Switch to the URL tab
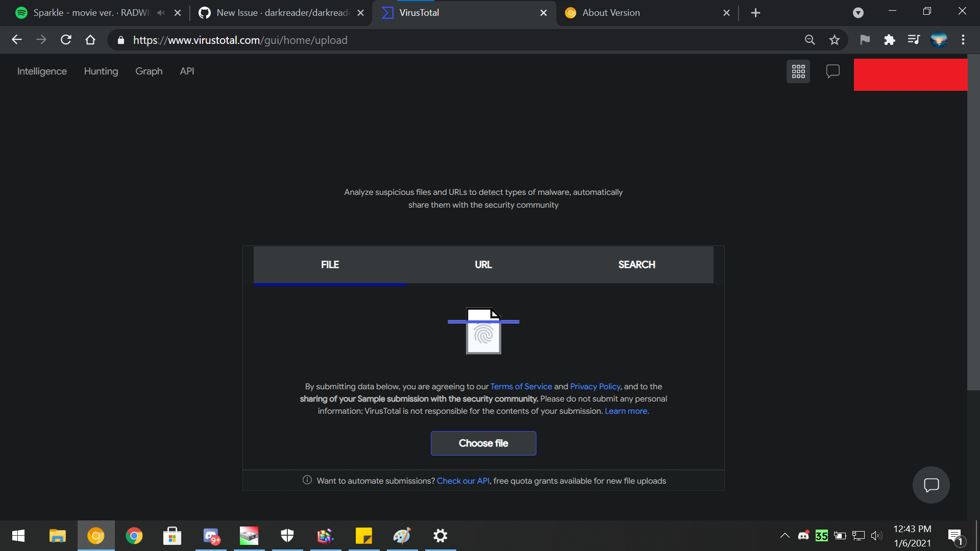 tap(483, 265)
